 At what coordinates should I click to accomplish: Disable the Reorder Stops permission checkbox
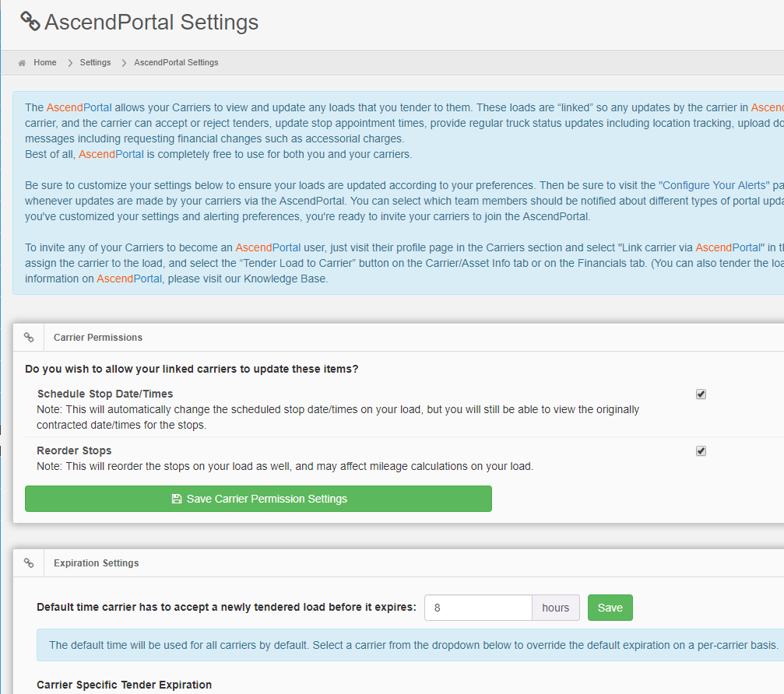point(701,450)
